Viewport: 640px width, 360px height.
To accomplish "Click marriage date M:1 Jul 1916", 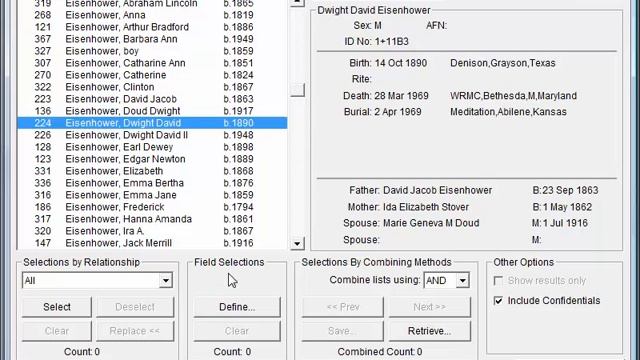I will click(x=560, y=223).
